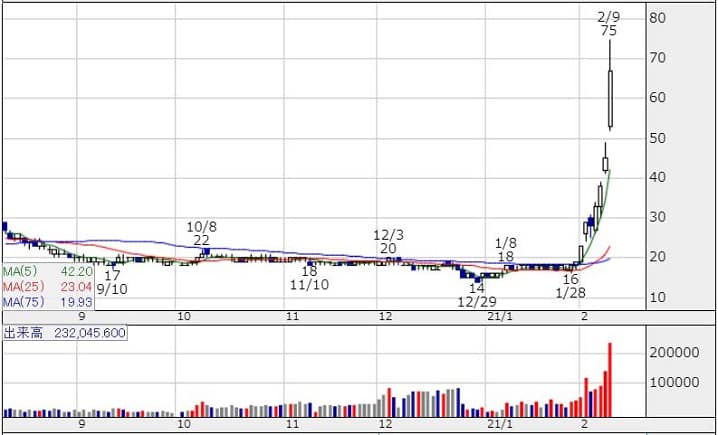Click the 70 price axis label
Screen dimensions: 718x435
[657, 58]
